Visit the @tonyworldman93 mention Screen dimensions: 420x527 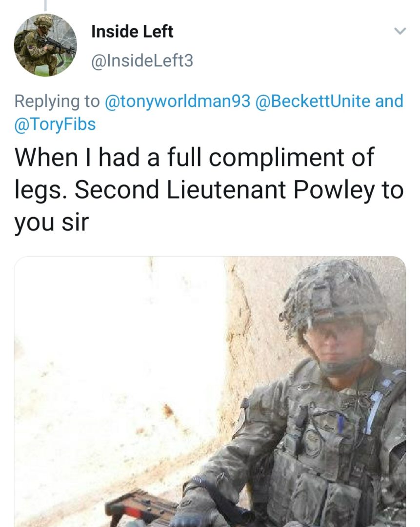(x=178, y=101)
